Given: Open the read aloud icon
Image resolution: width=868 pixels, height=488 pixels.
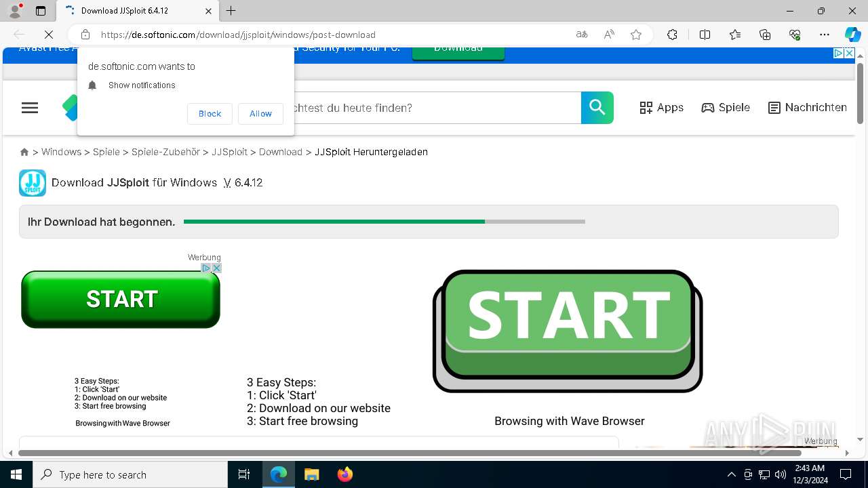Looking at the screenshot, I should tap(609, 35).
